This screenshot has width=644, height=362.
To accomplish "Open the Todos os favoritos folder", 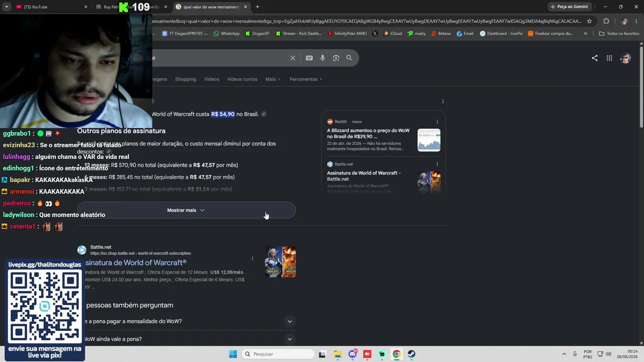I will coord(619,34).
